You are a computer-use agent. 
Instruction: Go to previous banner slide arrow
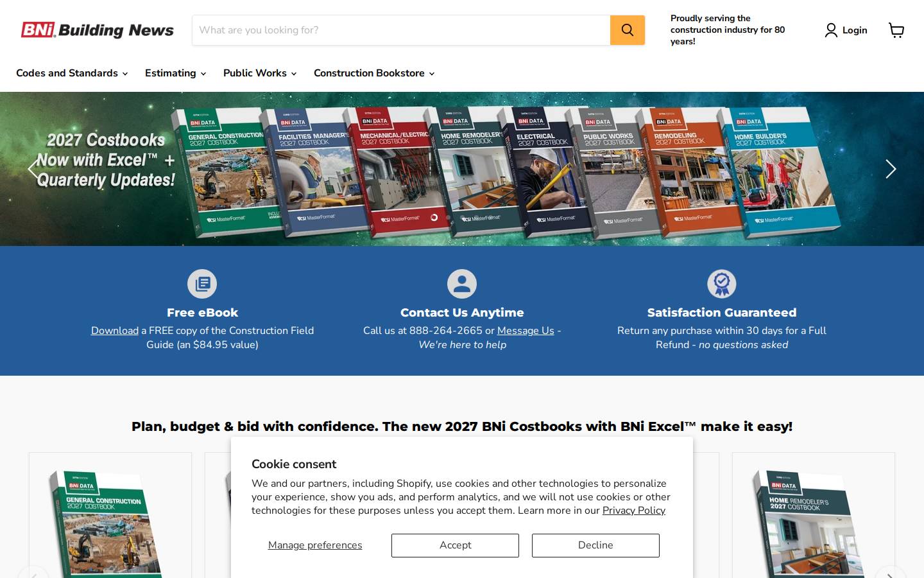pos(33,169)
